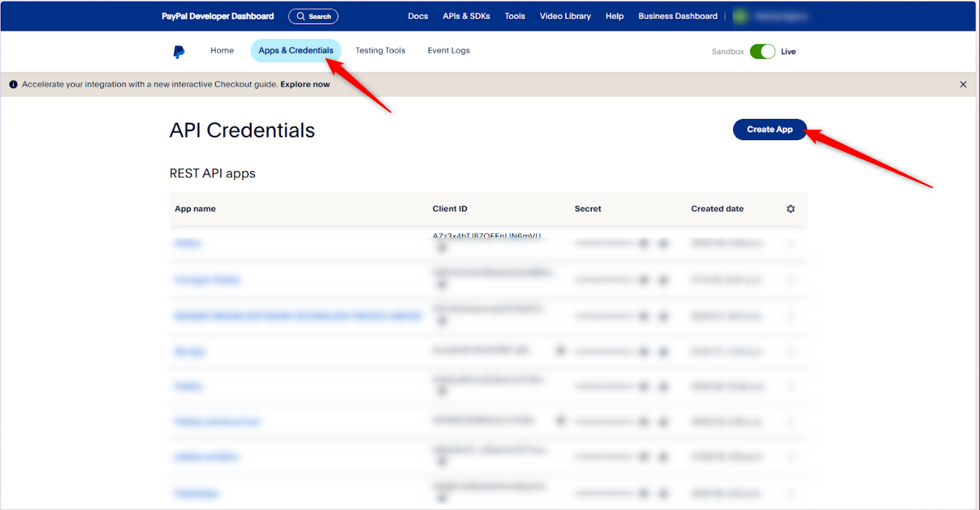Image resolution: width=980 pixels, height=510 pixels.
Task: Open the APIs & SDKs menu
Action: click(x=467, y=16)
